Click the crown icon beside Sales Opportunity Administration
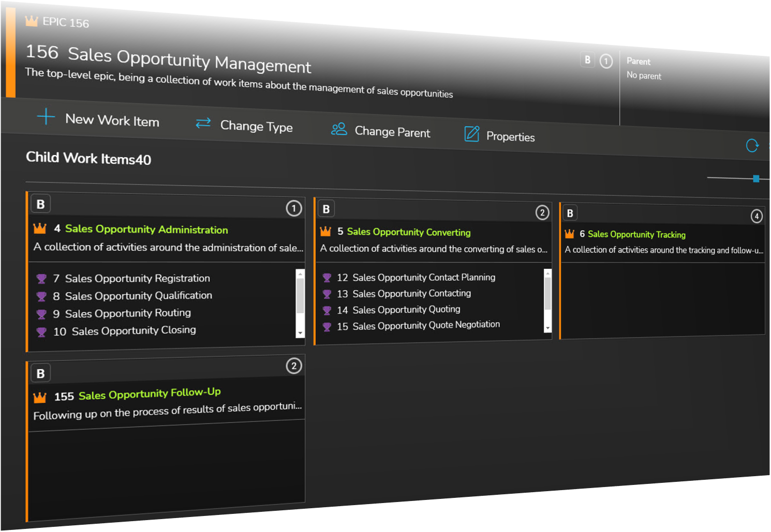 (x=40, y=229)
